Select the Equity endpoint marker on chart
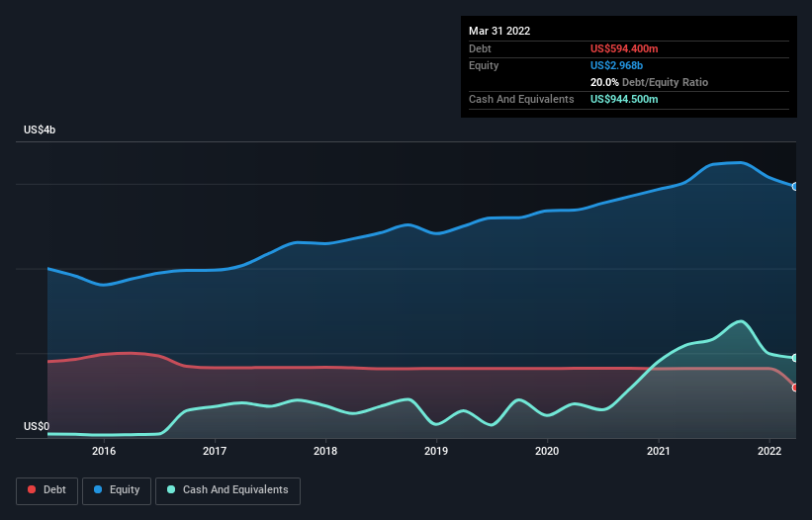The width and height of the screenshot is (812, 520). (x=795, y=187)
